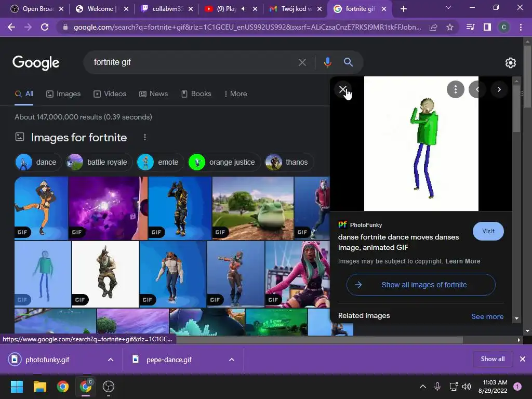Open Chrome three-dot menu
Image resolution: width=532 pixels, height=399 pixels.
(521, 27)
